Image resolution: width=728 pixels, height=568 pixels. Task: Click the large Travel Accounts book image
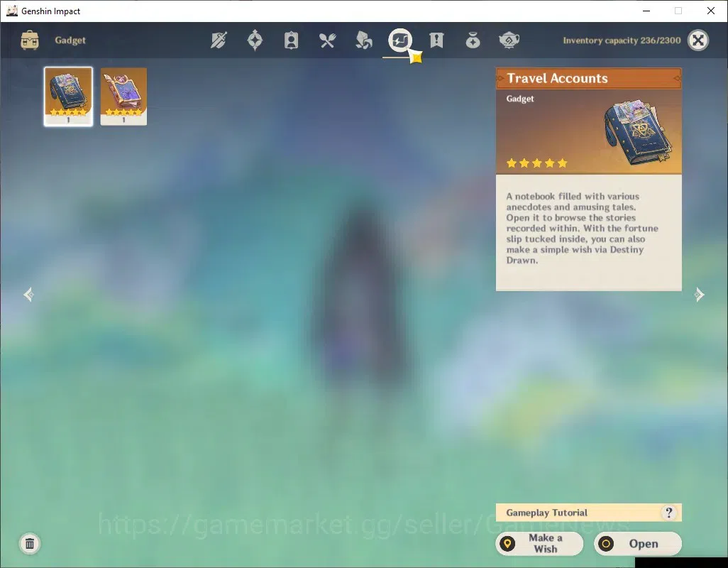(x=639, y=131)
